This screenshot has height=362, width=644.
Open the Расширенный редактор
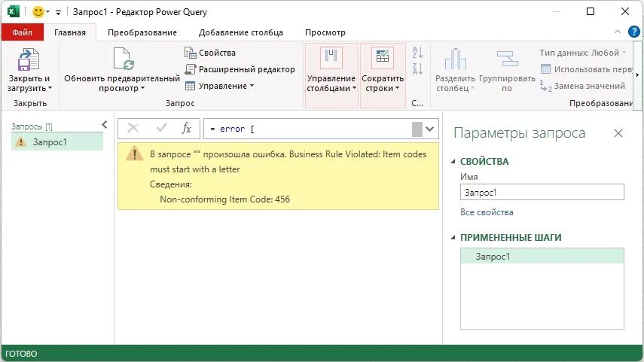(x=240, y=69)
